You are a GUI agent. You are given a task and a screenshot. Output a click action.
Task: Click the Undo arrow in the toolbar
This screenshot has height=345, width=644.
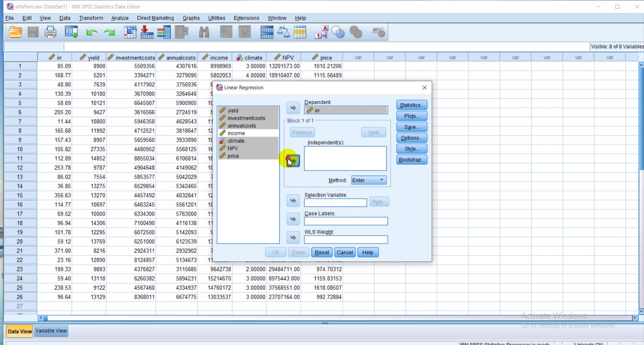click(92, 32)
